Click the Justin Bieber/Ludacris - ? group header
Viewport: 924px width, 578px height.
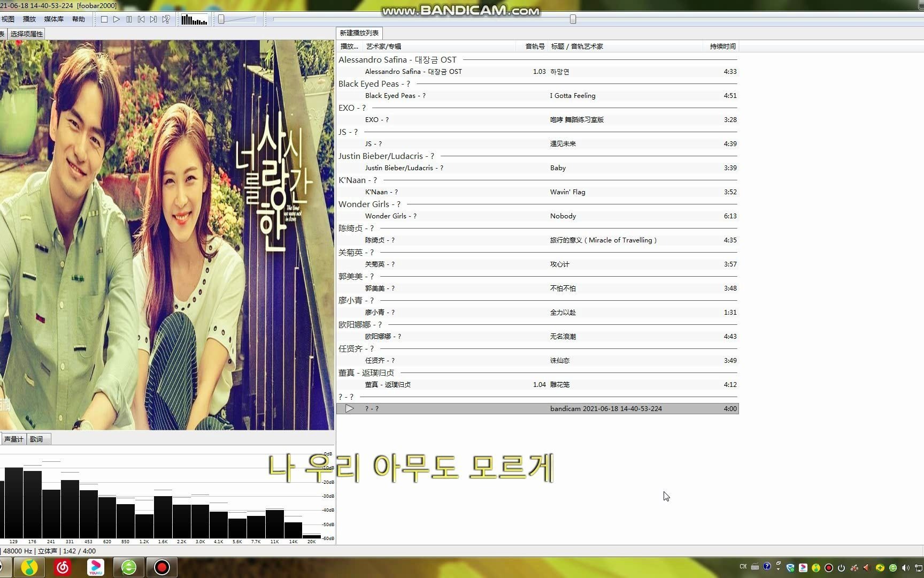pyautogui.click(x=537, y=156)
